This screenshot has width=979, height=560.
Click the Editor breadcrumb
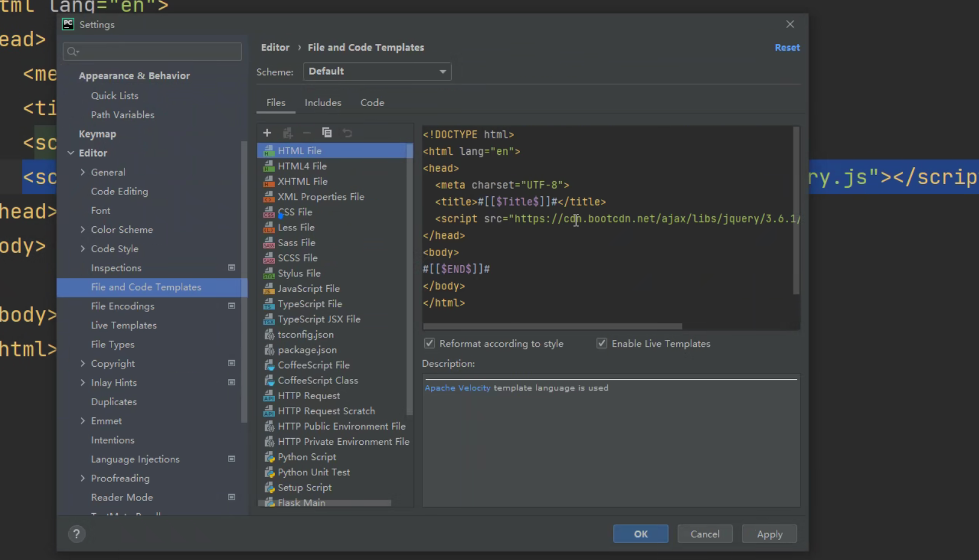(276, 48)
